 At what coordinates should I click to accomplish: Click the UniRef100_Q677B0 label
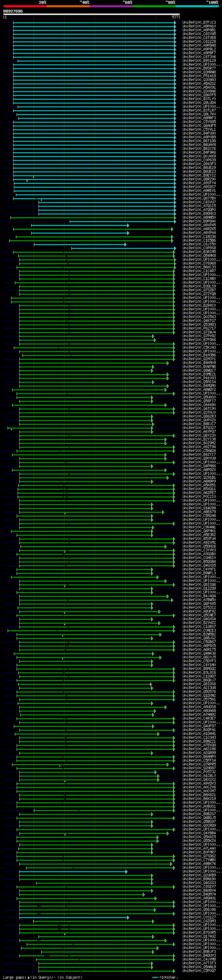coord(199,198)
